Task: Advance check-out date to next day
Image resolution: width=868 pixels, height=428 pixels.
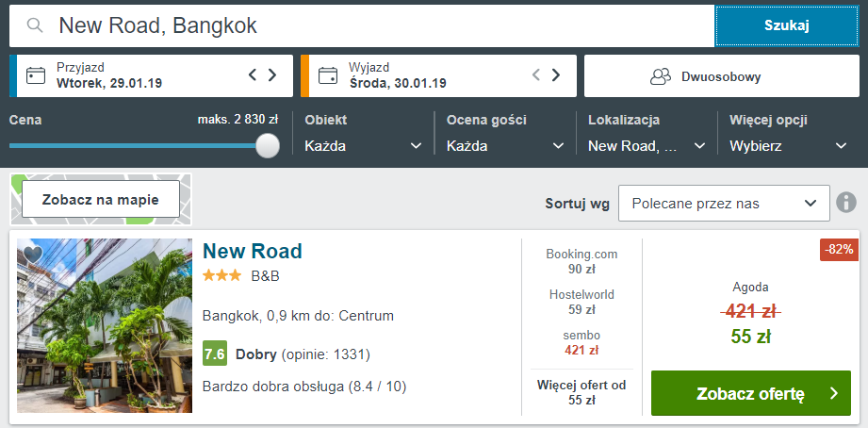Action: point(556,74)
